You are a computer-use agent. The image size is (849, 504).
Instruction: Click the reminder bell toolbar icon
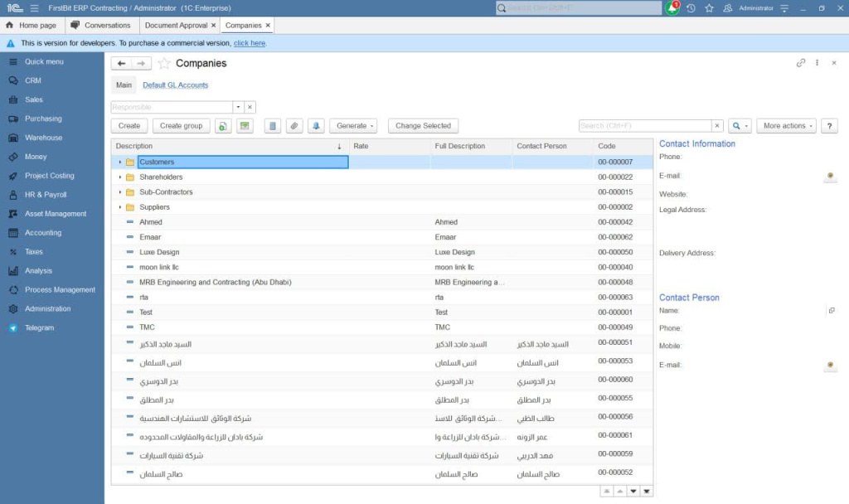[316, 126]
